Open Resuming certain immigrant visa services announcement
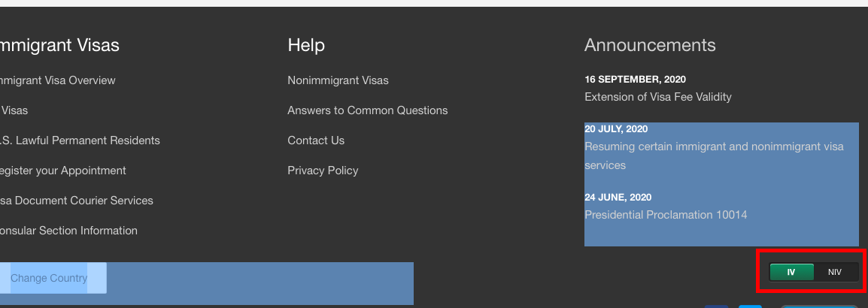The height and width of the screenshot is (308, 868). 714,156
